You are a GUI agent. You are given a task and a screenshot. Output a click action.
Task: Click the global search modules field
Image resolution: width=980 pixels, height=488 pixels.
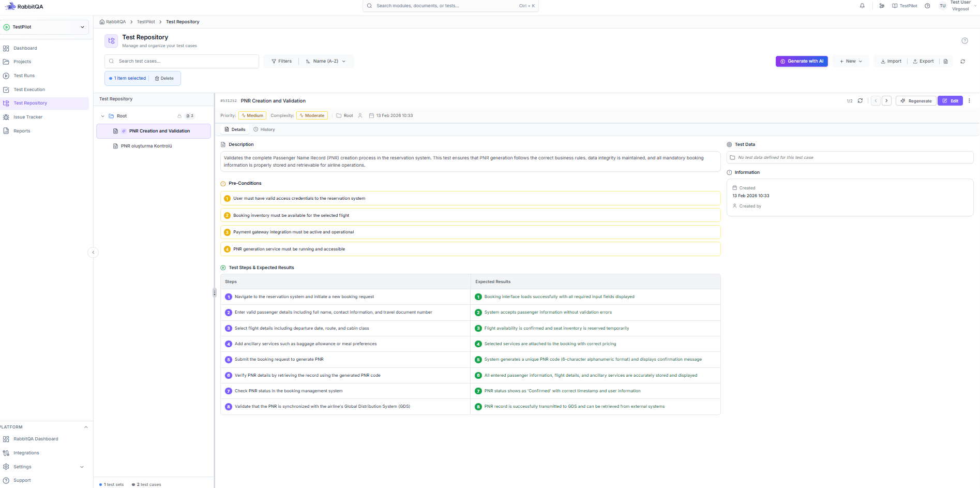pyautogui.click(x=450, y=6)
